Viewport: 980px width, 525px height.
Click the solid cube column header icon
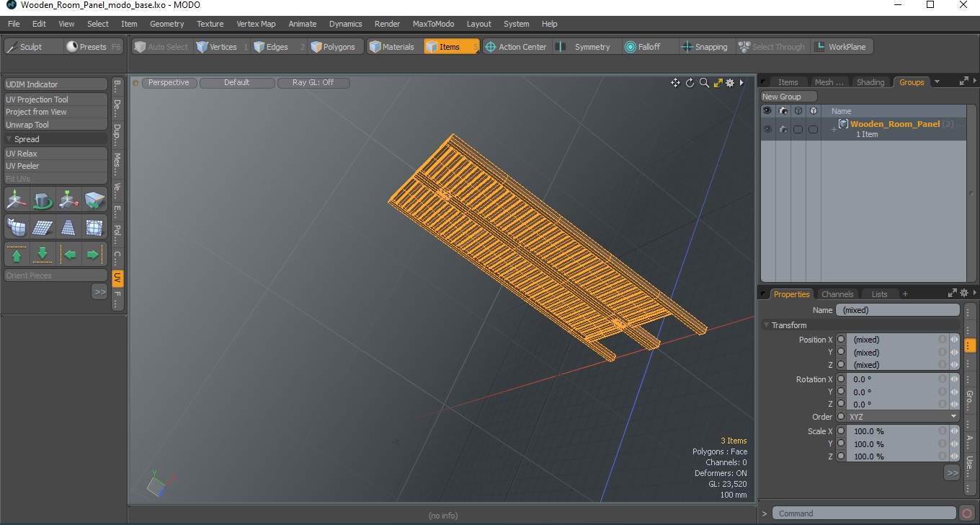(x=813, y=111)
